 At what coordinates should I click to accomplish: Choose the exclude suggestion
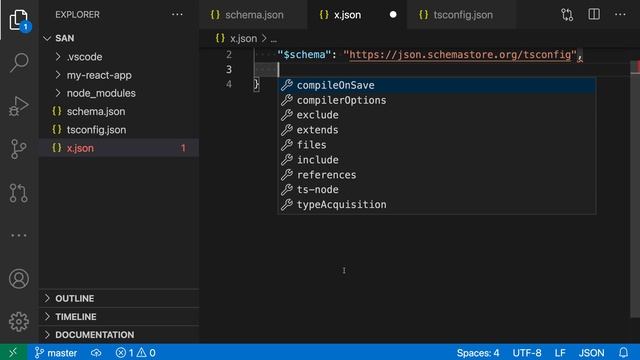click(436, 115)
